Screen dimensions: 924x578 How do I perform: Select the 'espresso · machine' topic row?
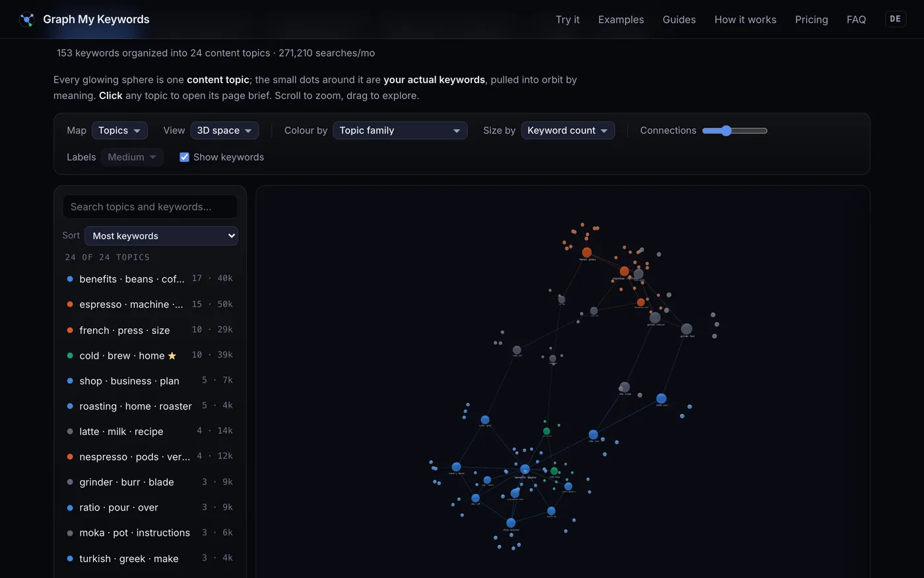(x=150, y=305)
